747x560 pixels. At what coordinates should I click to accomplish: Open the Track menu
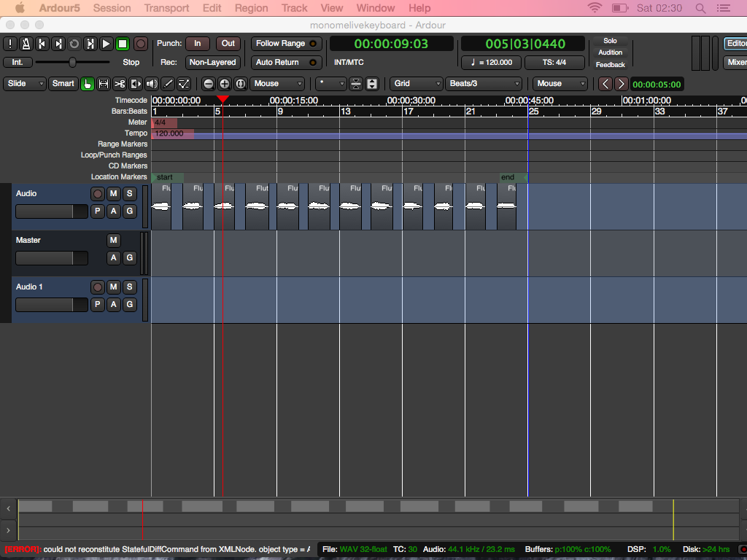295,8
